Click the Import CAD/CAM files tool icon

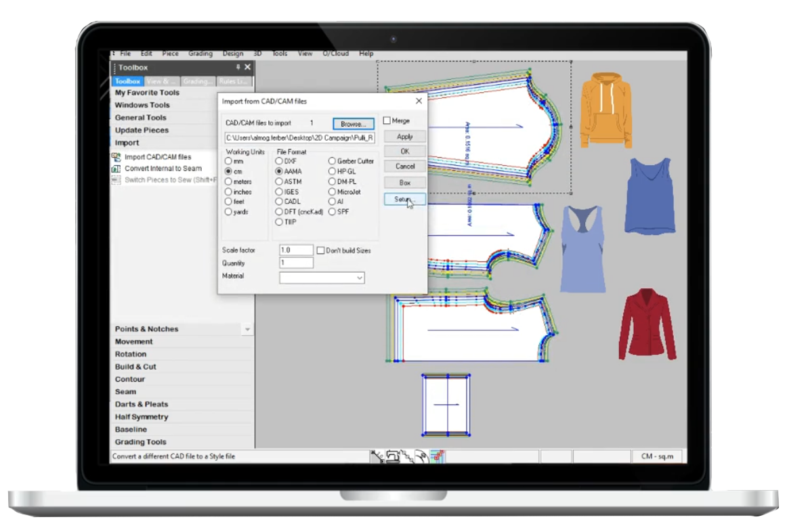pyautogui.click(x=116, y=157)
